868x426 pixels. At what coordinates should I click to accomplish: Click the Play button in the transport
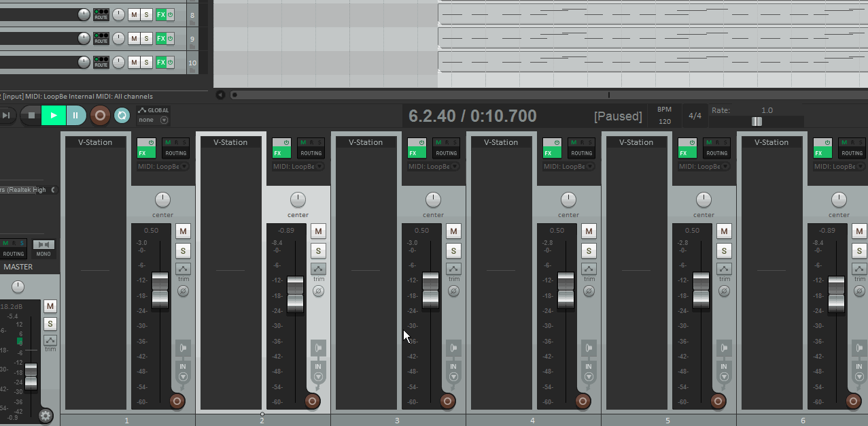(x=54, y=115)
